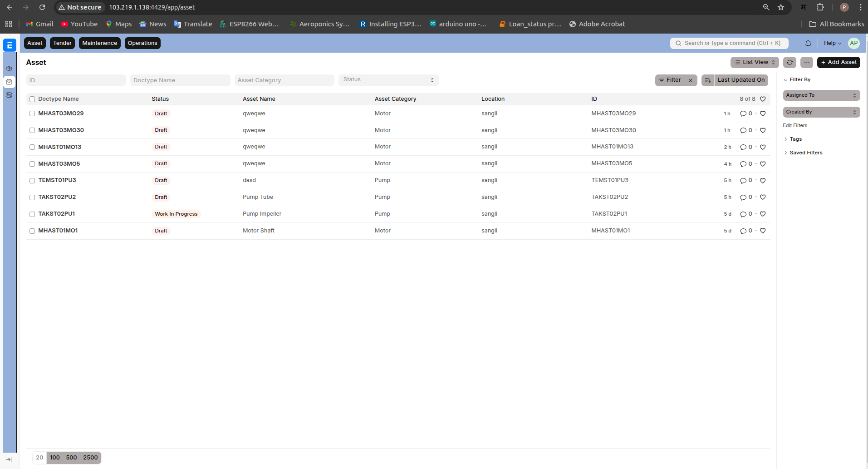Image resolution: width=868 pixels, height=469 pixels.
Task: Click the blue app logo icon
Action: (10, 45)
